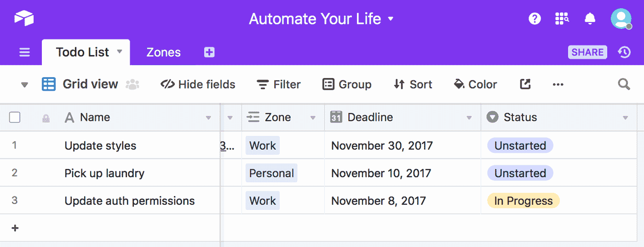This screenshot has height=247, width=644.
Task: Open the base title dropdown arrow
Action: tap(391, 19)
